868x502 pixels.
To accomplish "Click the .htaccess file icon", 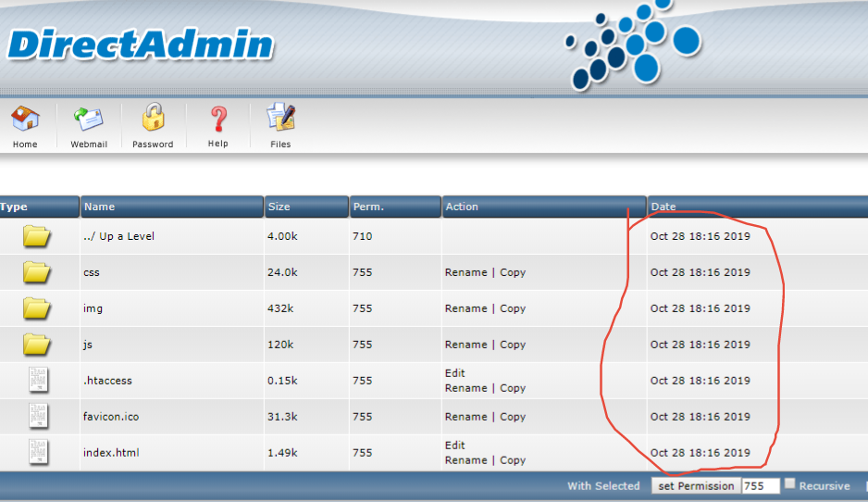I will (38, 380).
